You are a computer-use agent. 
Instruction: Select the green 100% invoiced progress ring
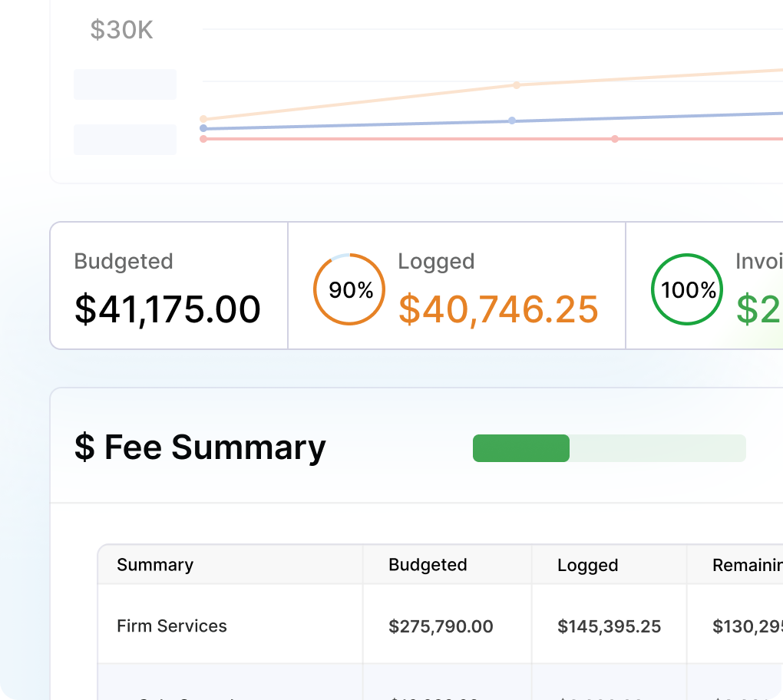(x=687, y=289)
